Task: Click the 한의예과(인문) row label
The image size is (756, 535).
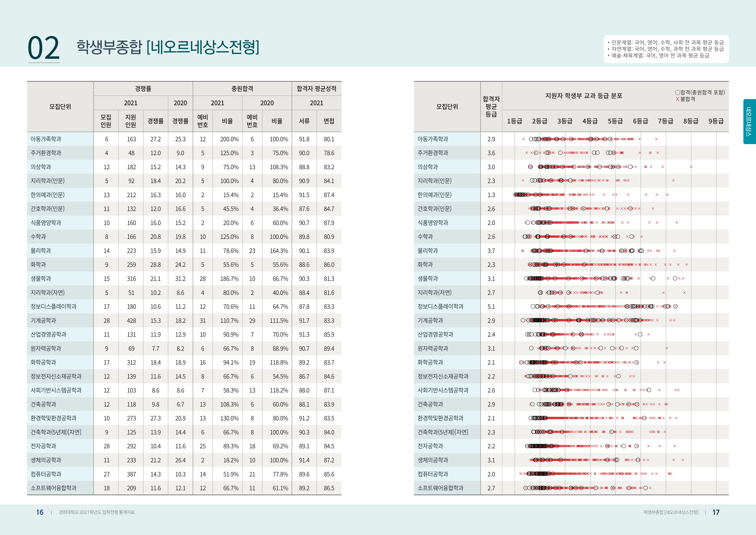Action: 48,195
